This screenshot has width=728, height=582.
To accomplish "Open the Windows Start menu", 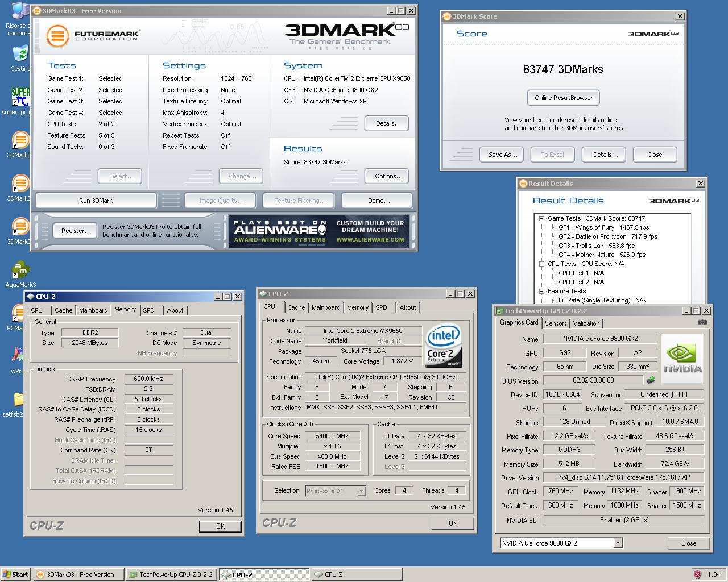I will pyautogui.click(x=15, y=575).
